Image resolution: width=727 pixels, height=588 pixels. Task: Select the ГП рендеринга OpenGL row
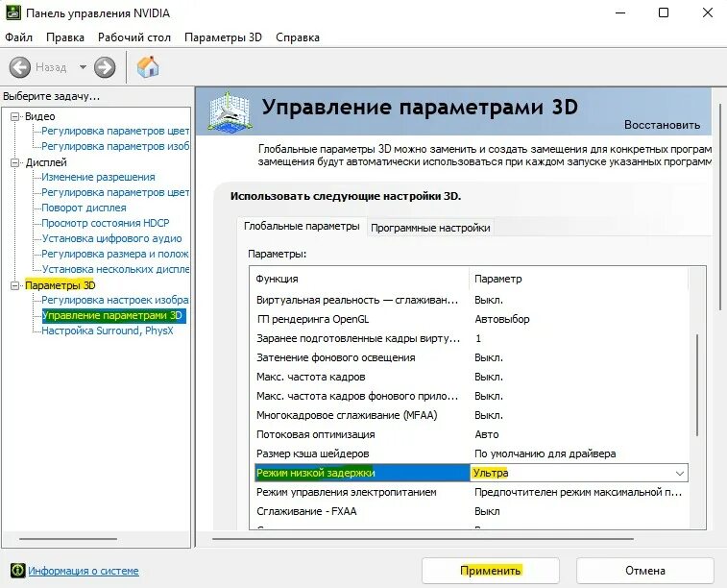[x=472, y=319]
